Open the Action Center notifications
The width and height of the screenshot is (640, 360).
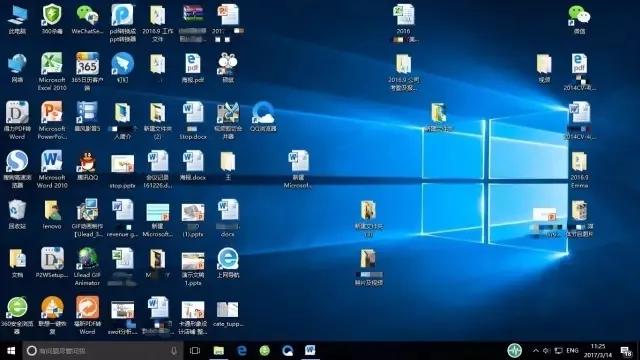point(626,351)
